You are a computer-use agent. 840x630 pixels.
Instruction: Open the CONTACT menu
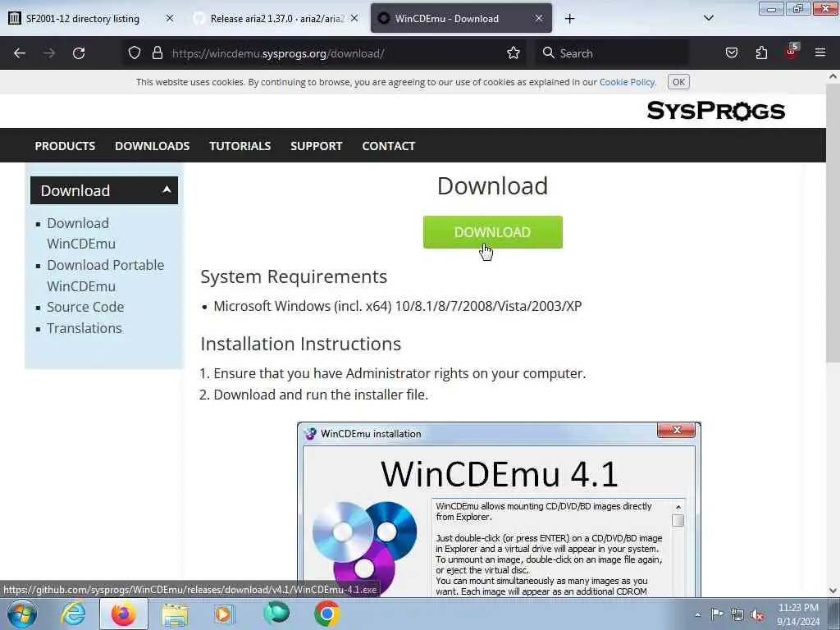tap(388, 146)
